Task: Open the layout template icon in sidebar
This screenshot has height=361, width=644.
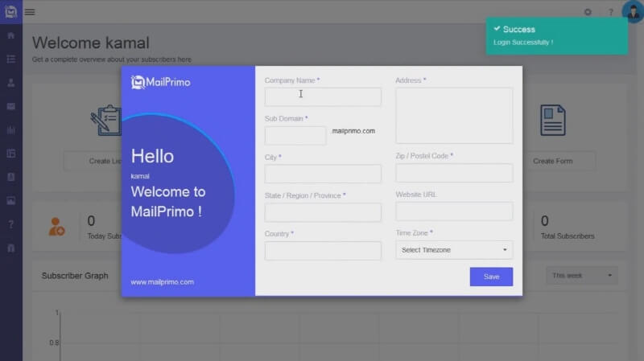Action: click(x=11, y=154)
